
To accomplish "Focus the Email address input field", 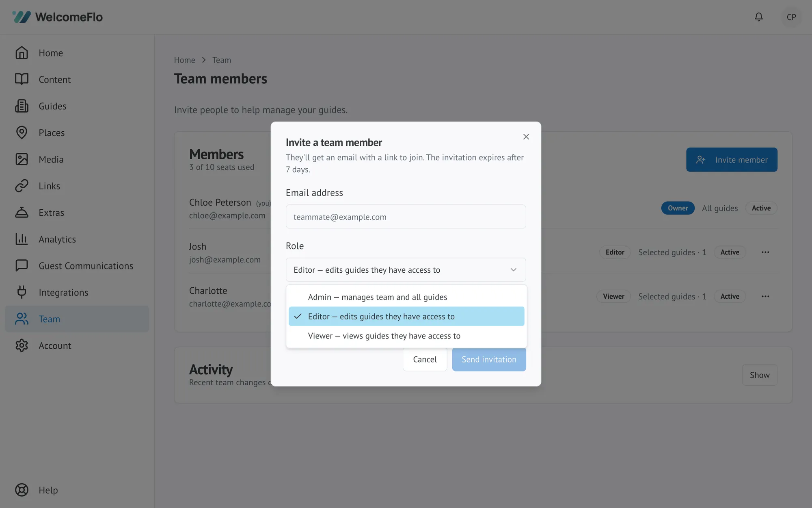I will pos(406,217).
